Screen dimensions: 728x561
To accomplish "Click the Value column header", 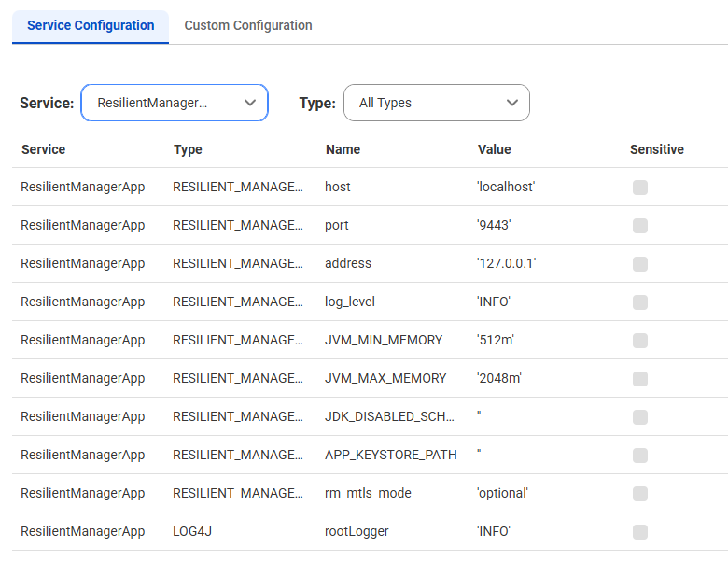I will pyautogui.click(x=495, y=149).
